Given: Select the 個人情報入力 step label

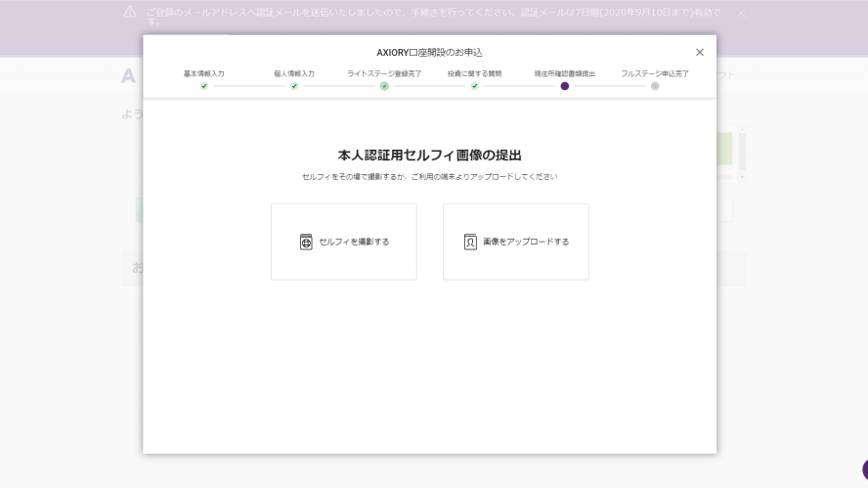Looking at the screenshot, I should 294,73.
